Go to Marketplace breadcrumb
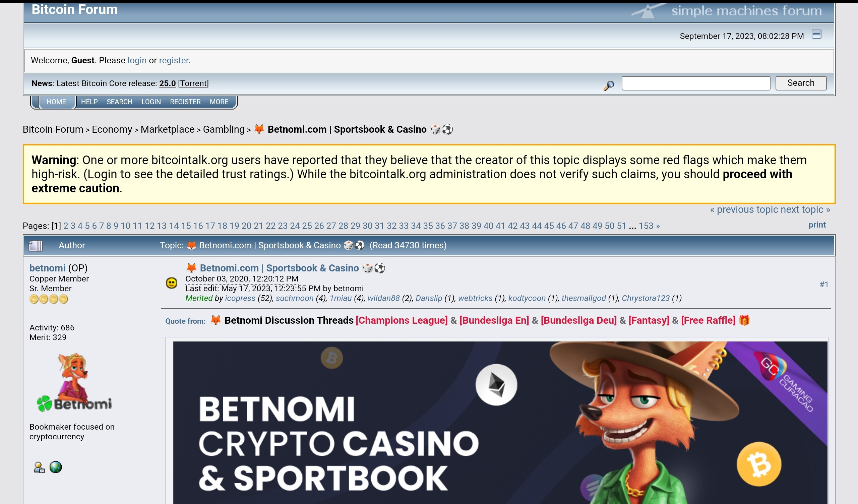This screenshot has height=504, width=858. [168, 129]
